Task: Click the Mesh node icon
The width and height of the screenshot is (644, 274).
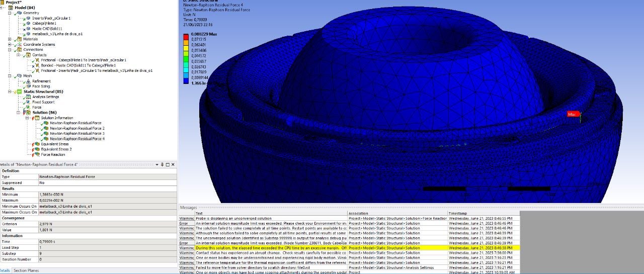Action: [20, 76]
